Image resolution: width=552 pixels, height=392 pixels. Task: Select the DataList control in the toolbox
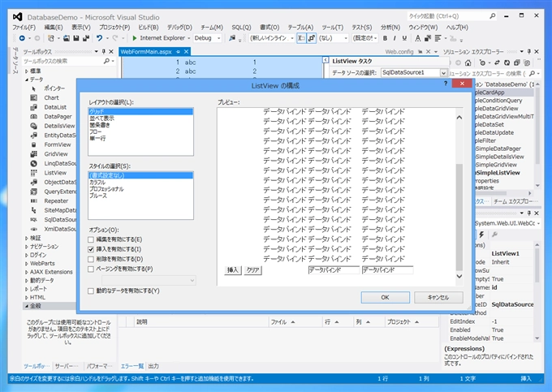click(x=55, y=107)
